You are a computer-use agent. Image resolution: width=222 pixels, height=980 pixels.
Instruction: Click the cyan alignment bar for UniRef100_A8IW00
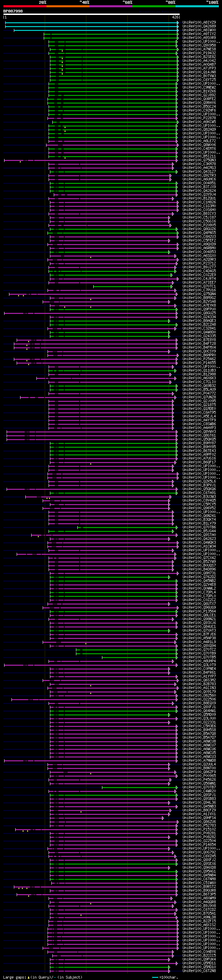point(96,30)
